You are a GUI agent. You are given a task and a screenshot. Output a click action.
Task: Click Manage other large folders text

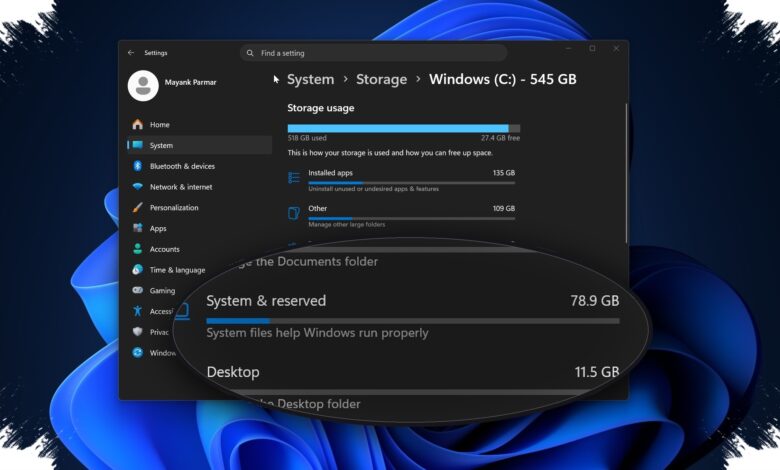coord(347,225)
